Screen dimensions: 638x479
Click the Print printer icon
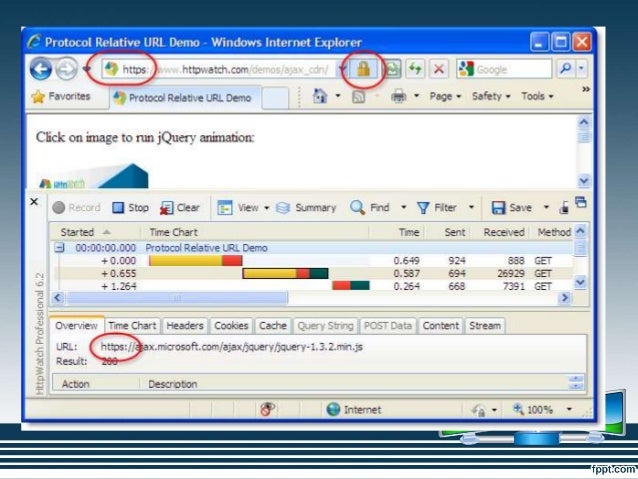(398, 96)
